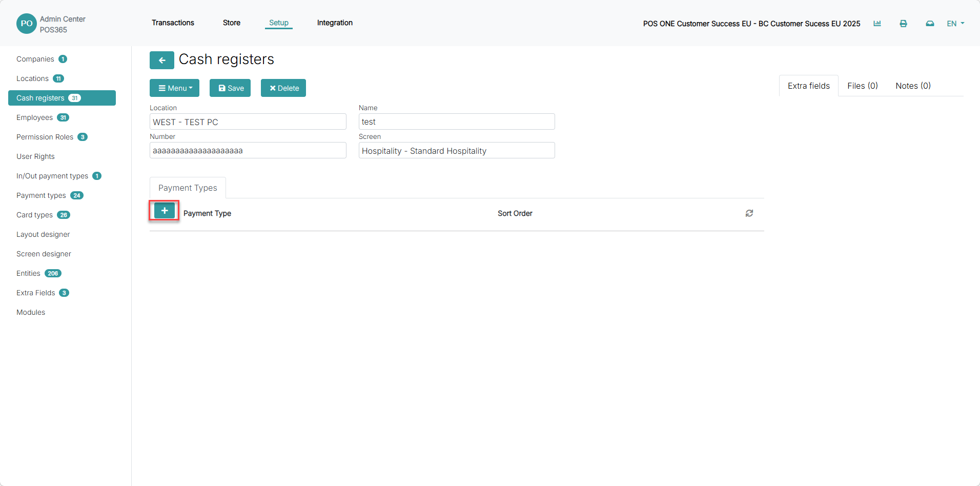Image resolution: width=980 pixels, height=486 pixels.
Task: Switch to the Extra fields tab
Action: click(x=809, y=86)
